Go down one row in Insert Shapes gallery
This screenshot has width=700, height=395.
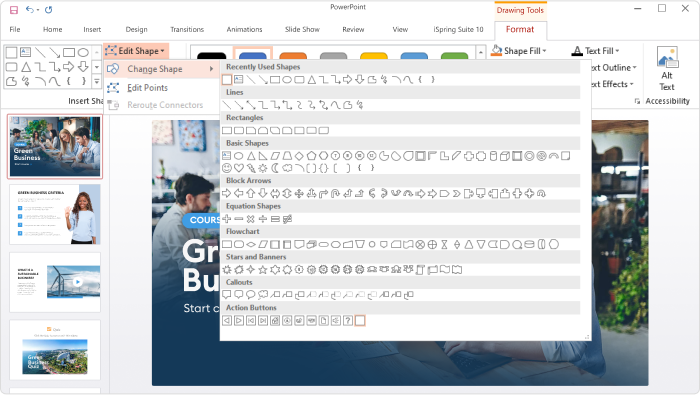click(97, 67)
